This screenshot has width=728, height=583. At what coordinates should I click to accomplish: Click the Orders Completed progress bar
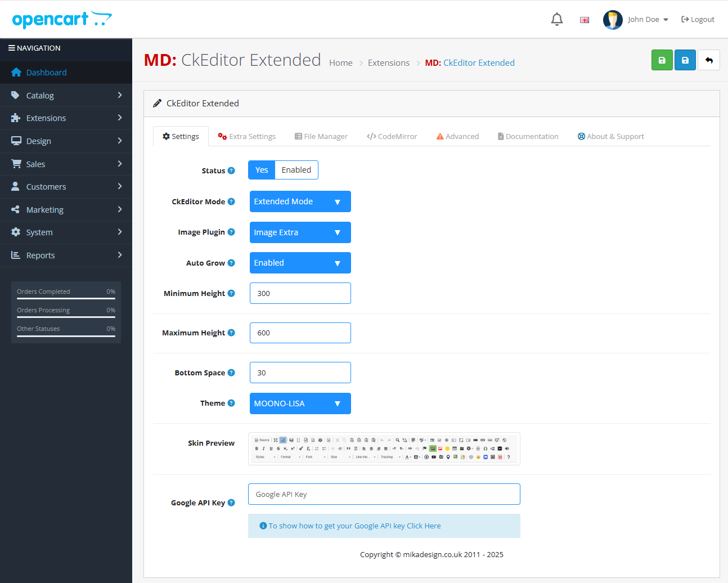coord(66,298)
